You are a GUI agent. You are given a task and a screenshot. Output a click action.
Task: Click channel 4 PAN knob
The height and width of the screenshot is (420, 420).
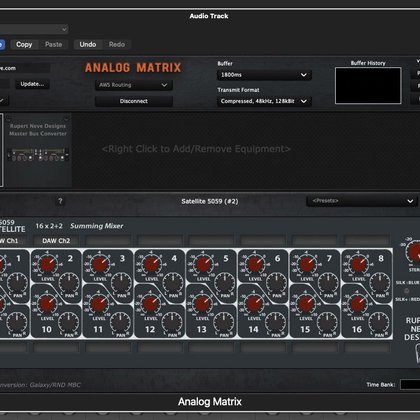click(173, 283)
